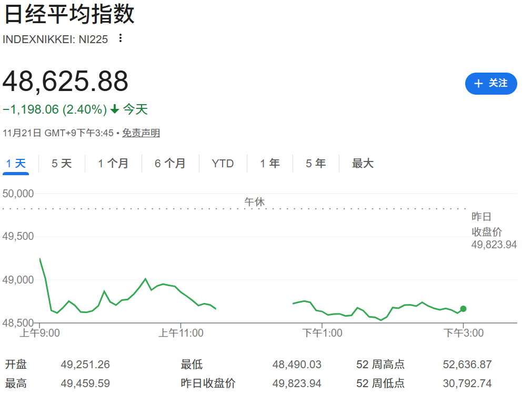Re-select the active 1 天 tab
This screenshot has width=532, height=394.
tap(16, 164)
